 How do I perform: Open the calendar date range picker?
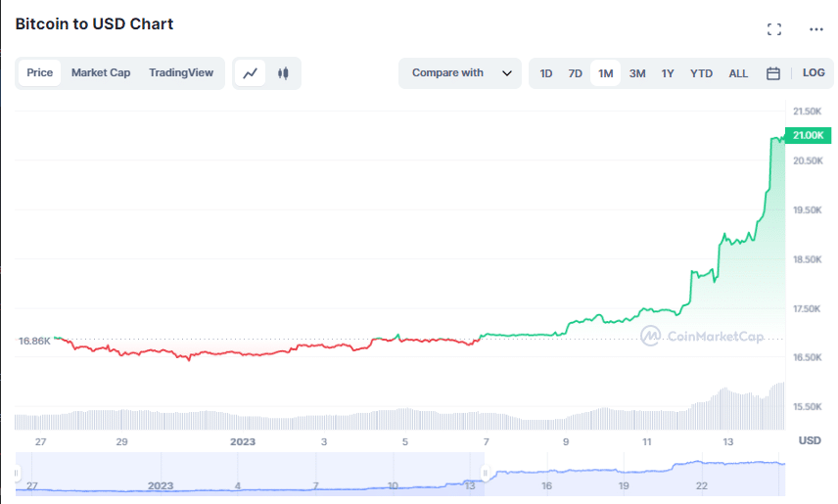coord(772,73)
